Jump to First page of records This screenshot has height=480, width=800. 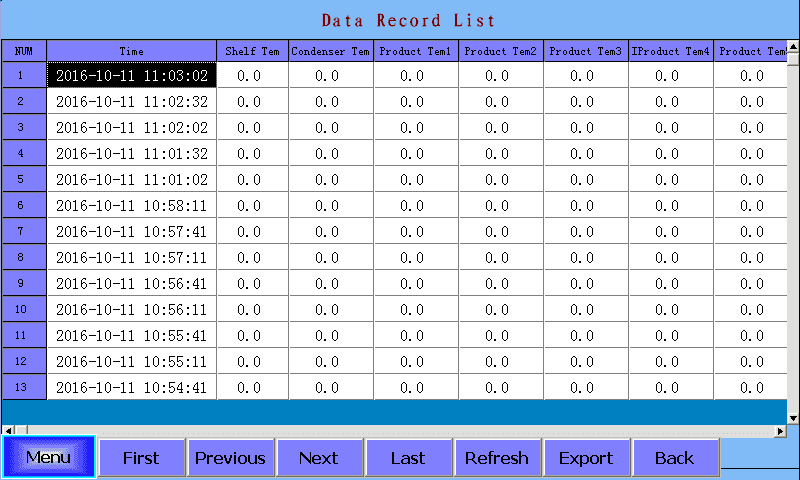tap(141, 458)
